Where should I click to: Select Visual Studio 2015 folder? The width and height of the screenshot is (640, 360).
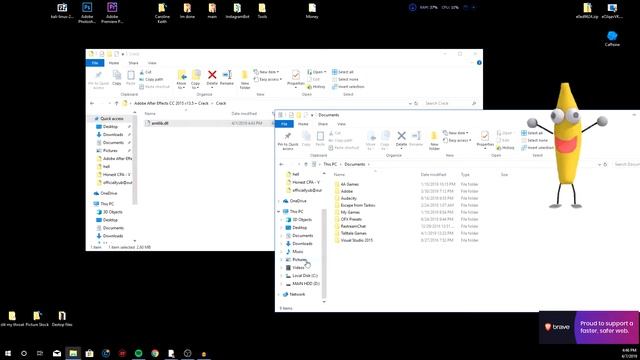pos(356,240)
